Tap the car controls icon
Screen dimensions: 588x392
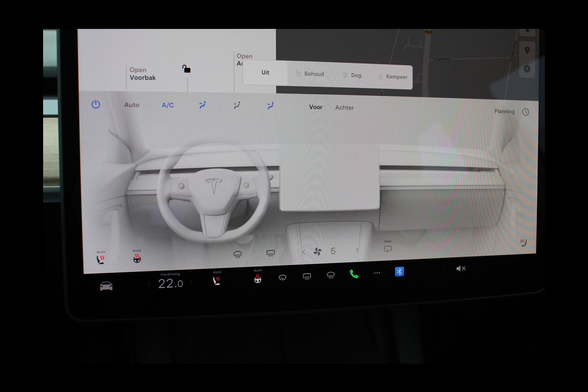click(x=106, y=286)
